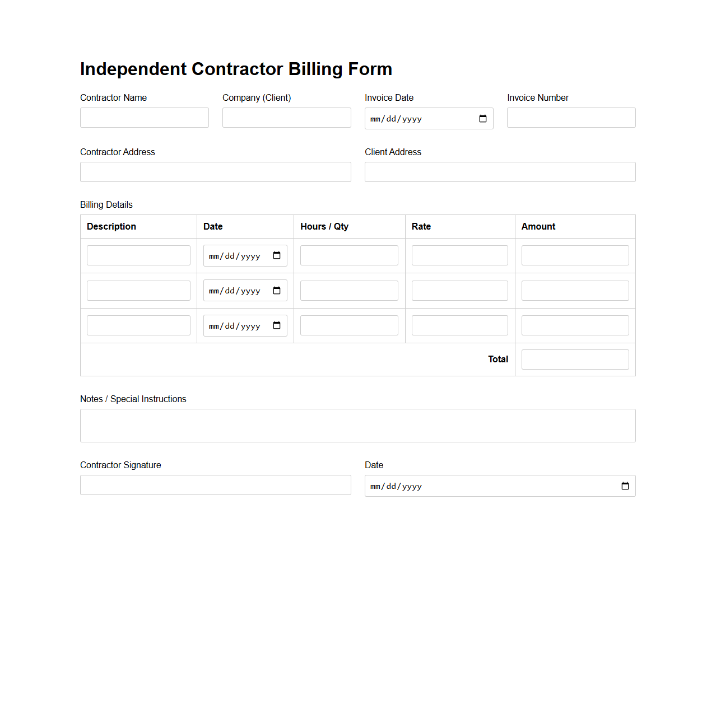
Task: Click the Invoice Number field
Action: 570,118
